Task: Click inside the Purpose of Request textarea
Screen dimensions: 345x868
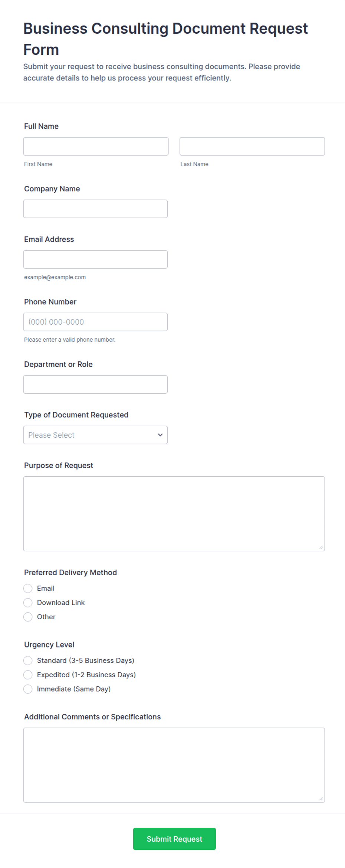Action: coord(174,514)
